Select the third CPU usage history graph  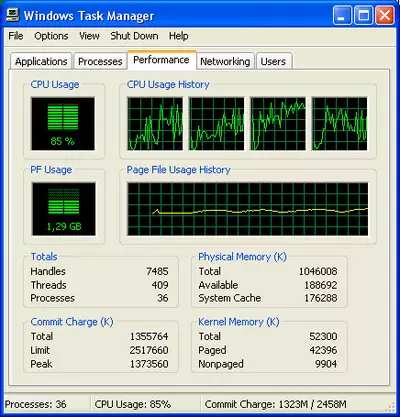(278, 124)
